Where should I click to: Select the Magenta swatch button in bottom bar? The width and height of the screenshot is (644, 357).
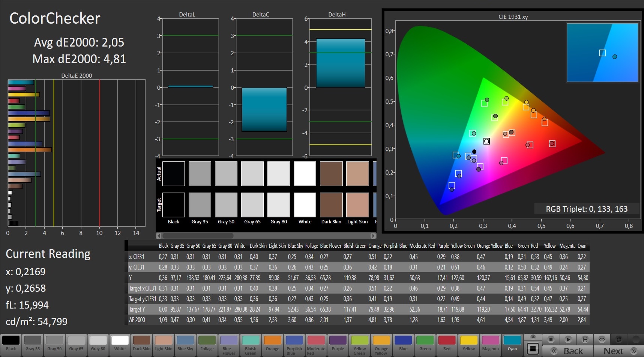490,344
